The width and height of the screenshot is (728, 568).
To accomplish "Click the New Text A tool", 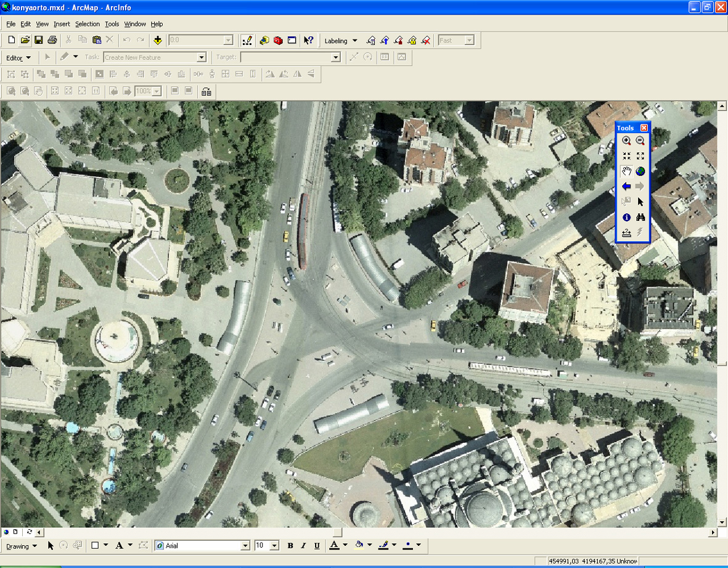I will [120, 546].
